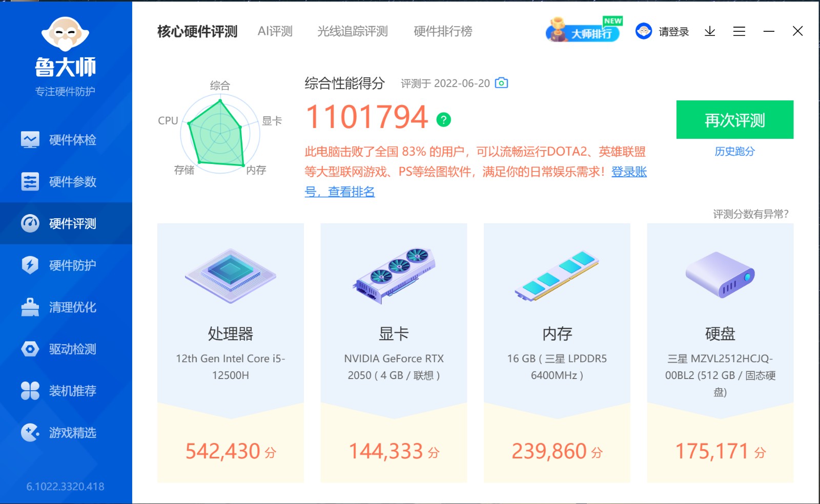This screenshot has height=504, width=820.
Task: Switch to the AI评测 tab
Action: pyautogui.click(x=275, y=32)
